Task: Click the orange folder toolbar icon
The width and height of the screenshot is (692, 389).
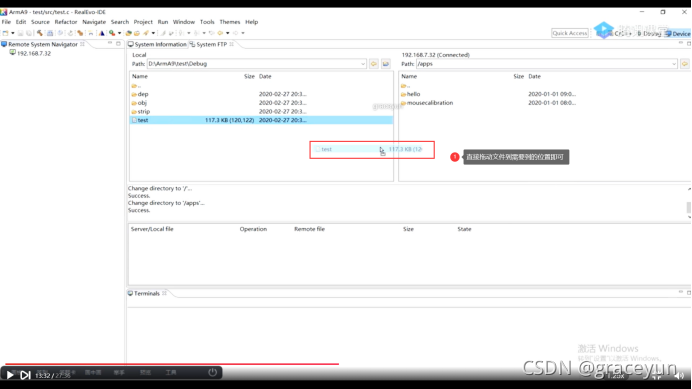Action: tap(137, 33)
